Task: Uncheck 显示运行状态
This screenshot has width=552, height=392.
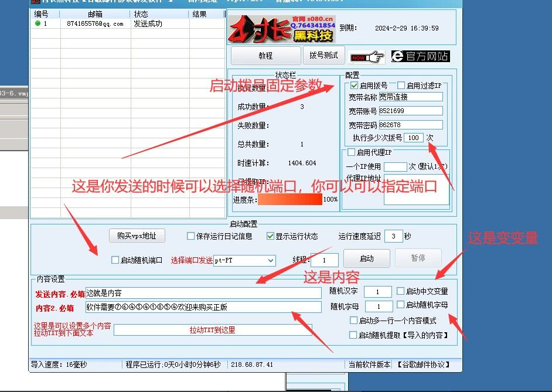Action: (271, 236)
